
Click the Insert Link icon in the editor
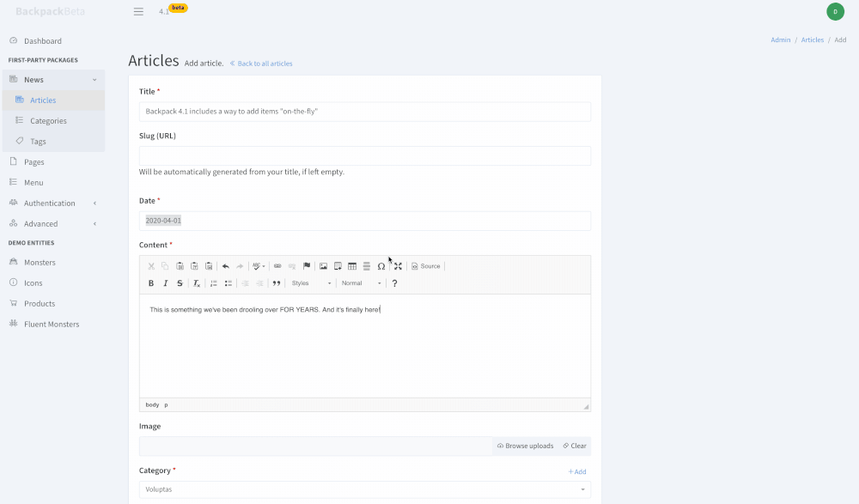tap(277, 266)
